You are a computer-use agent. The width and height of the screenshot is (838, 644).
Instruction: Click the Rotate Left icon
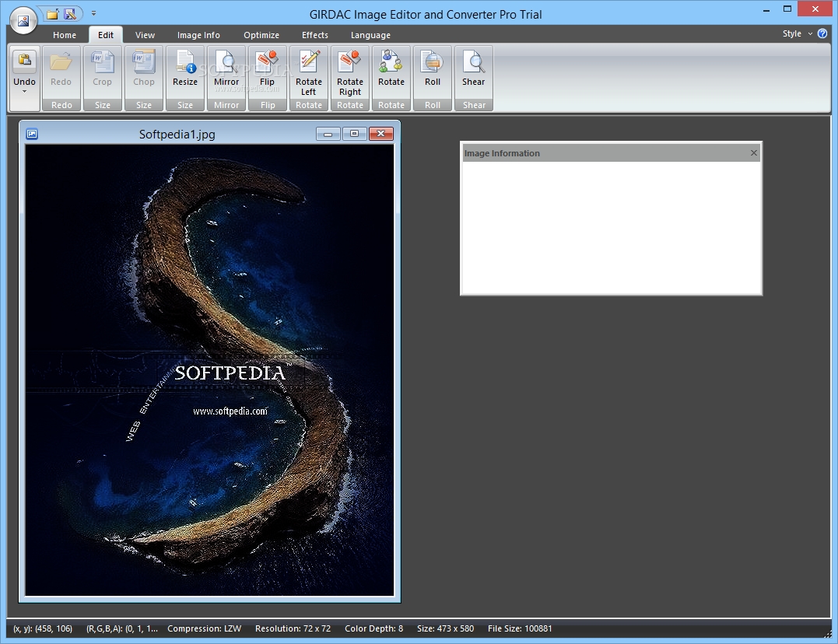[309, 61]
